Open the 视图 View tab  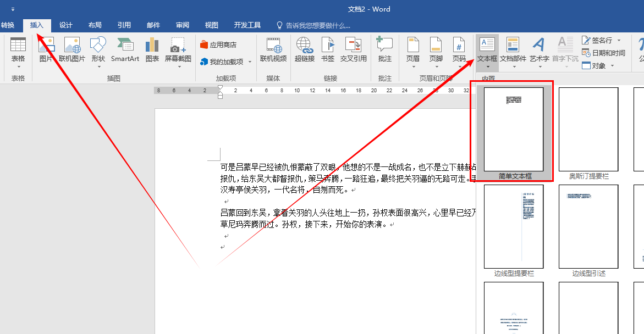click(212, 25)
